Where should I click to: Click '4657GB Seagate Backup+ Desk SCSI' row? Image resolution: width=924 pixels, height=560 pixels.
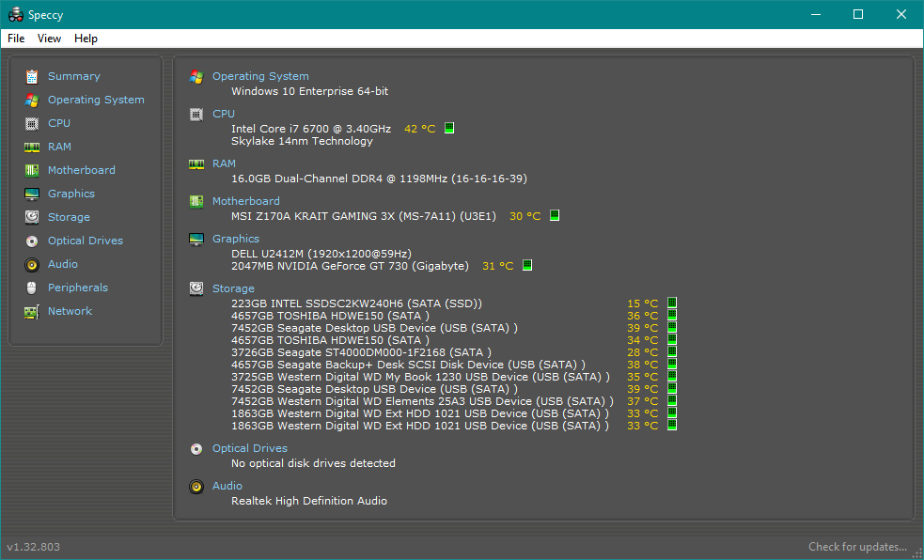(408, 365)
